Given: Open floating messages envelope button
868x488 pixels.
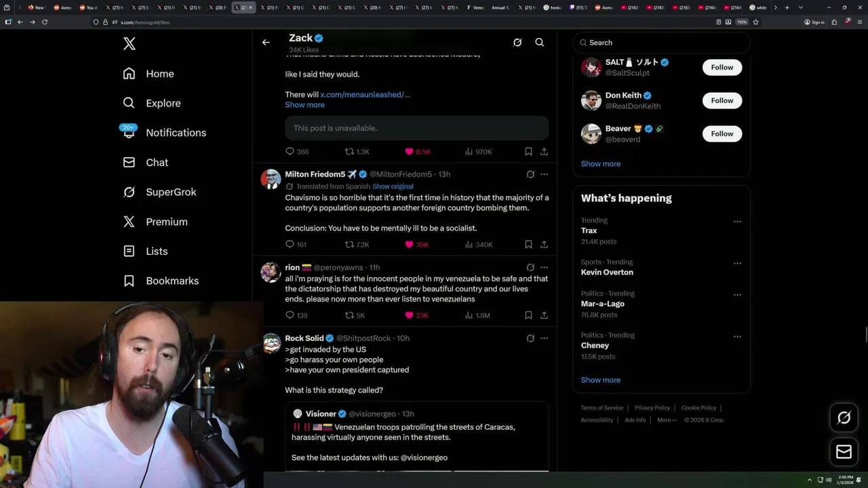Looking at the screenshot, I should click(844, 452).
